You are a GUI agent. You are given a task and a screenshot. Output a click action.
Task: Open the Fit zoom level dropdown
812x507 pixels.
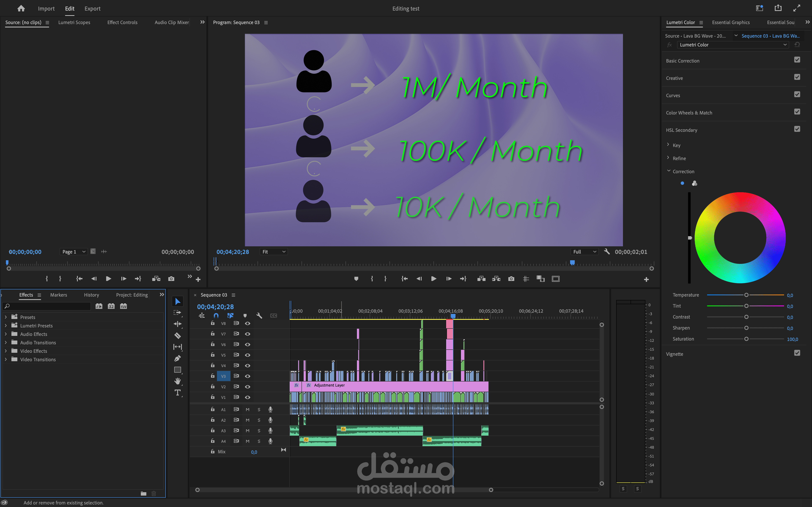pyautogui.click(x=273, y=252)
